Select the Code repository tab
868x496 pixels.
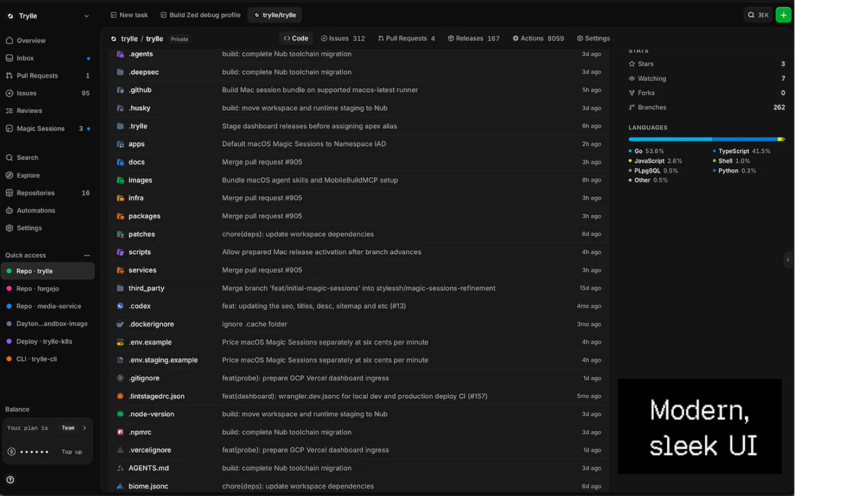pos(296,38)
